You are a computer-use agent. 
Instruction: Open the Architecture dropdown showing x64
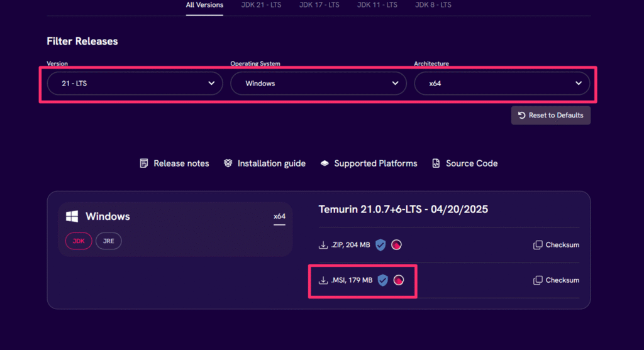tap(502, 84)
